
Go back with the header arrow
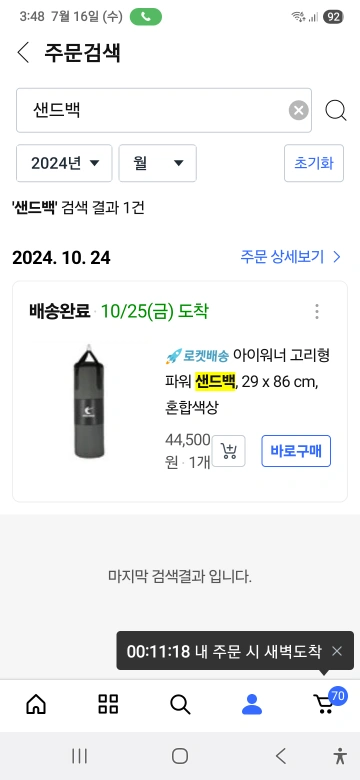click(x=23, y=53)
